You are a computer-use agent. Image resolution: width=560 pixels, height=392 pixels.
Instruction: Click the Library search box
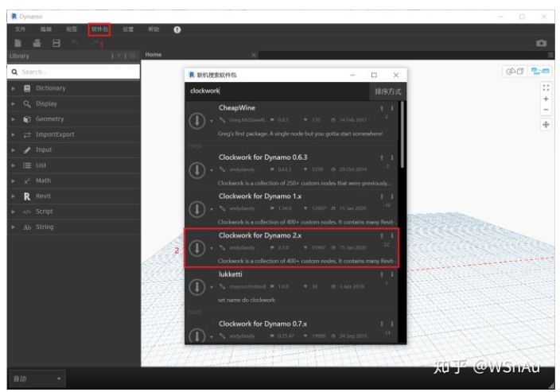point(73,72)
